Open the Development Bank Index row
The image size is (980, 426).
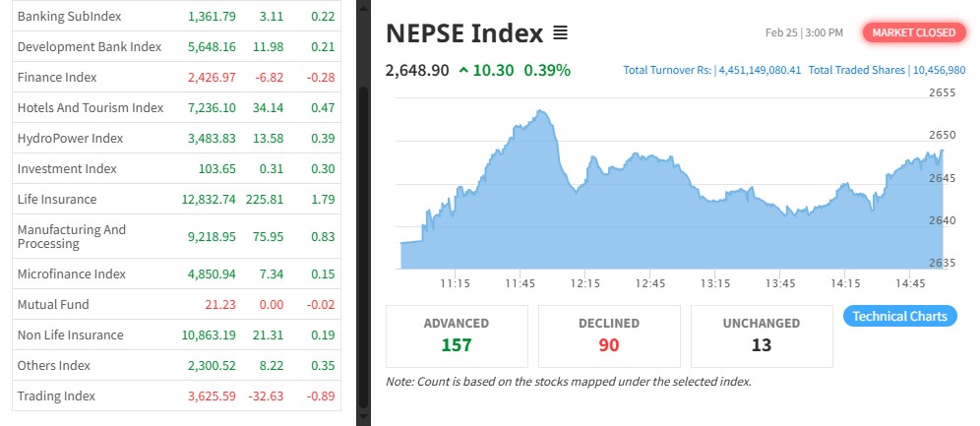[89, 47]
